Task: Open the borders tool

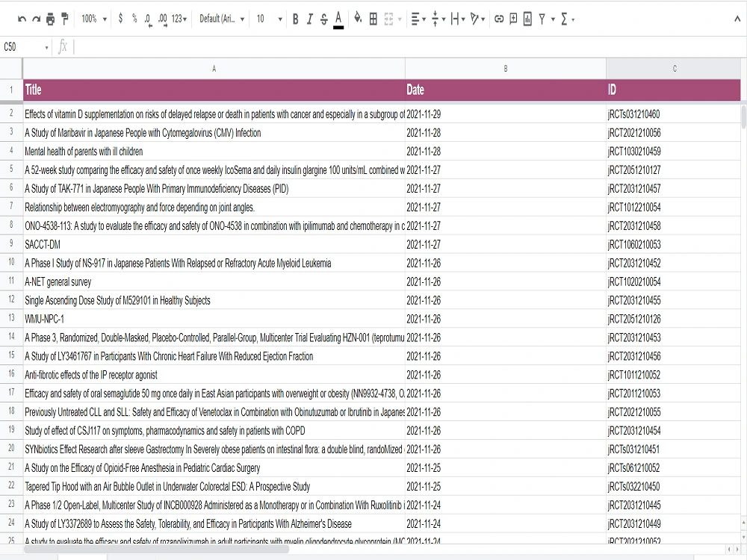Action: click(373, 19)
